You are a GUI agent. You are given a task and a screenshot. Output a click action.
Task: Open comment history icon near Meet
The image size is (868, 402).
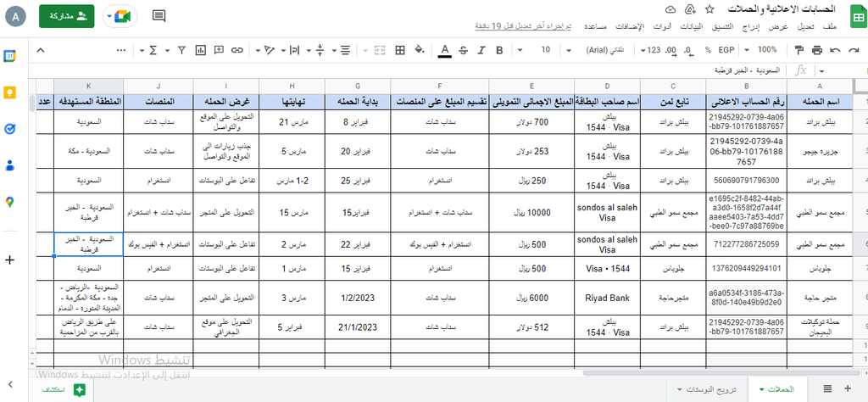click(159, 16)
